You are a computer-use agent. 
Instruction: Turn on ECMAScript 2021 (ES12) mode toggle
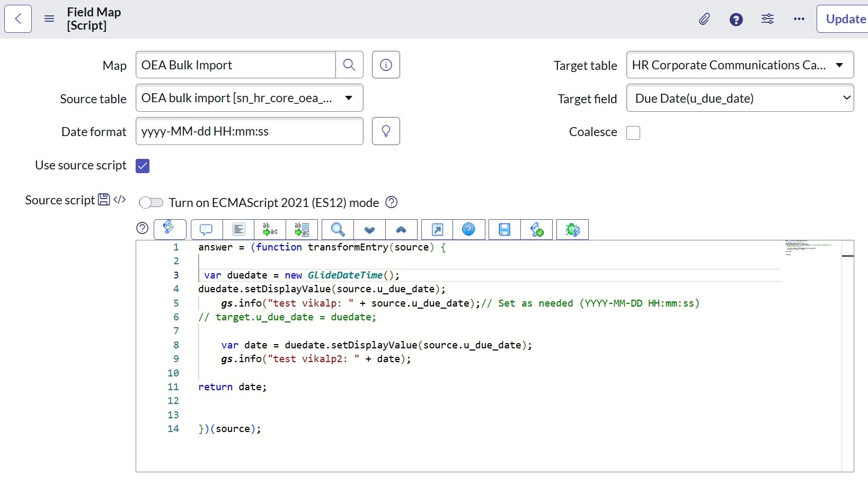pyautogui.click(x=151, y=203)
